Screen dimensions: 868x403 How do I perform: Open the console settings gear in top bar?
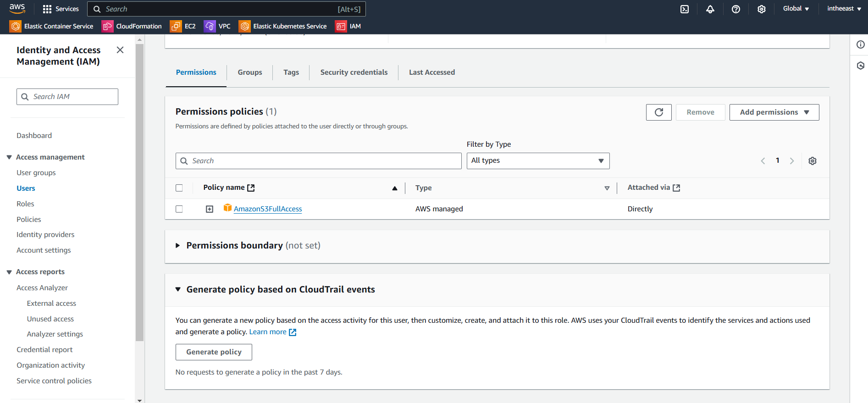point(762,9)
